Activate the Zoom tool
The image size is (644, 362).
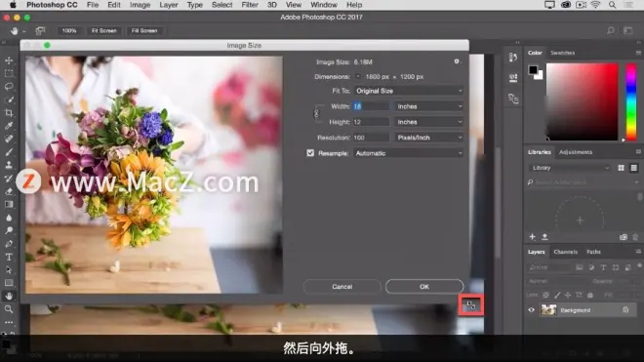[x=9, y=309]
